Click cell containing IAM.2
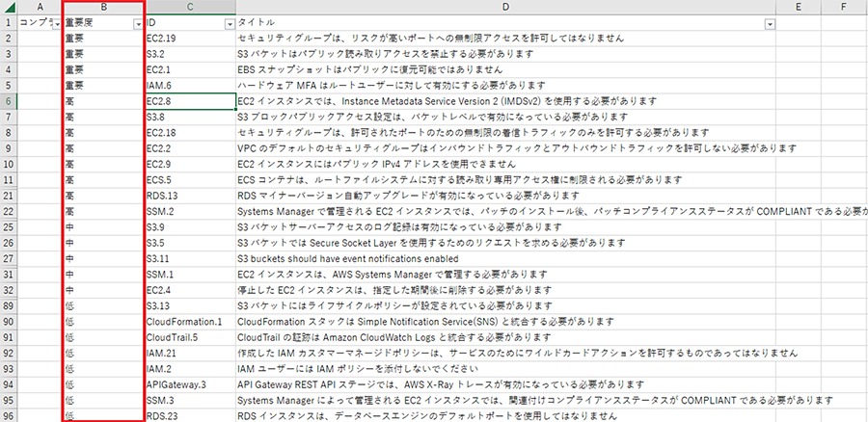Viewport: 868px width, 422px height. coord(190,368)
